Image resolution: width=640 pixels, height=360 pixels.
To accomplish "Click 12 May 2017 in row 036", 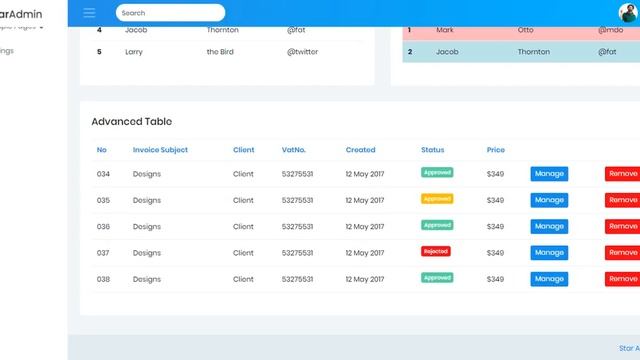I will 365,227.
